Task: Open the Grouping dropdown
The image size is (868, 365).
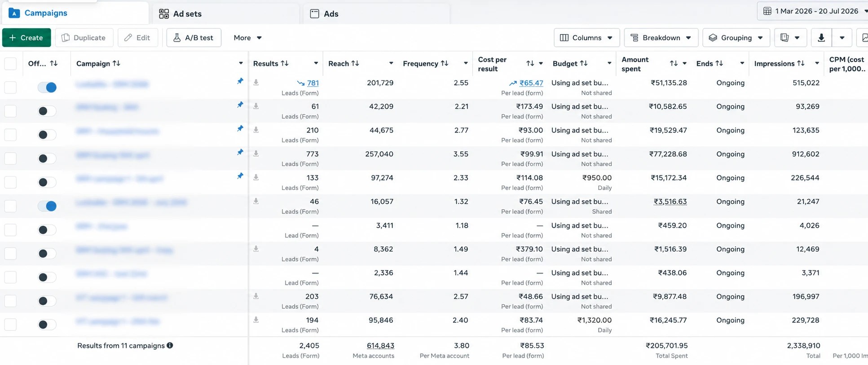Action: pyautogui.click(x=736, y=38)
